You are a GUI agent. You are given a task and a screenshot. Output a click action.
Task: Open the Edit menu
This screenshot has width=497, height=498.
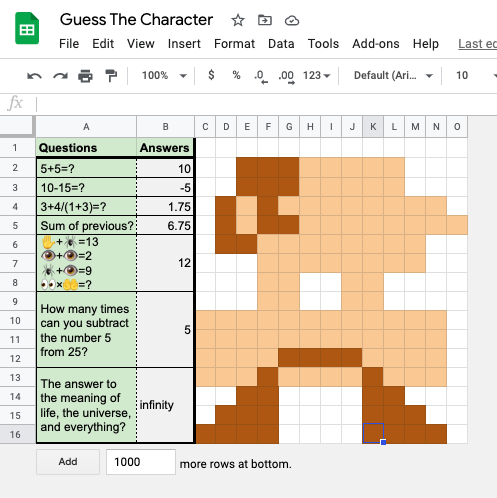pos(103,44)
